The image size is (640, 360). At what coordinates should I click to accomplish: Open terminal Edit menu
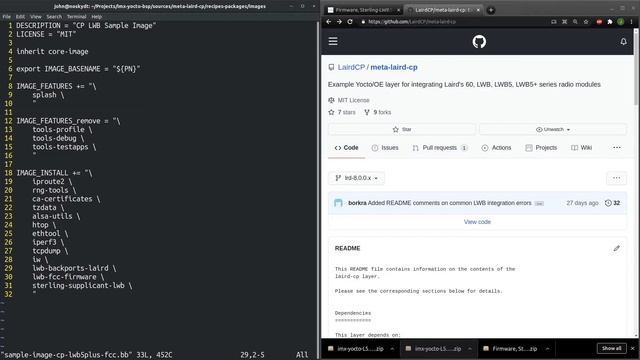pyautogui.click(x=20, y=17)
